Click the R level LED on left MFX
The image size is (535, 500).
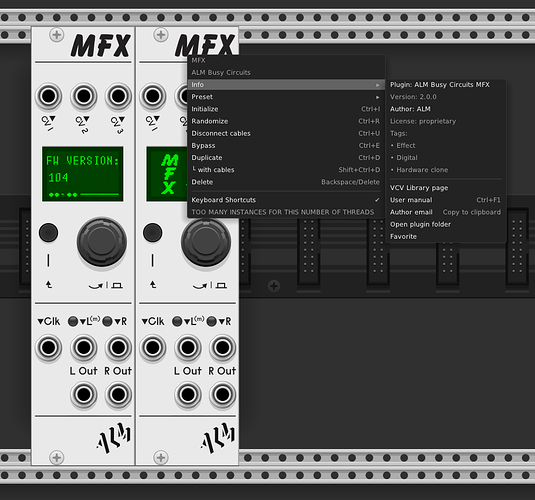tap(107, 321)
